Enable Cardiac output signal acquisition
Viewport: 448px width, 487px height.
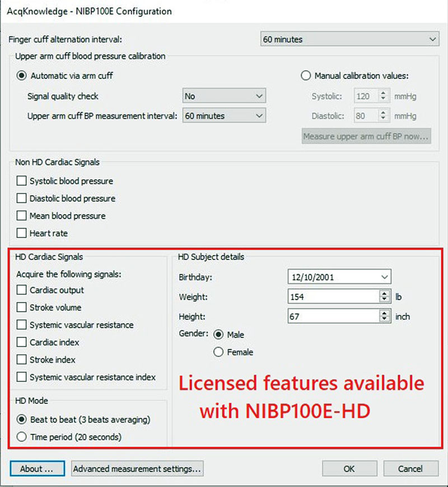pyautogui.click(x=22, y=290)
